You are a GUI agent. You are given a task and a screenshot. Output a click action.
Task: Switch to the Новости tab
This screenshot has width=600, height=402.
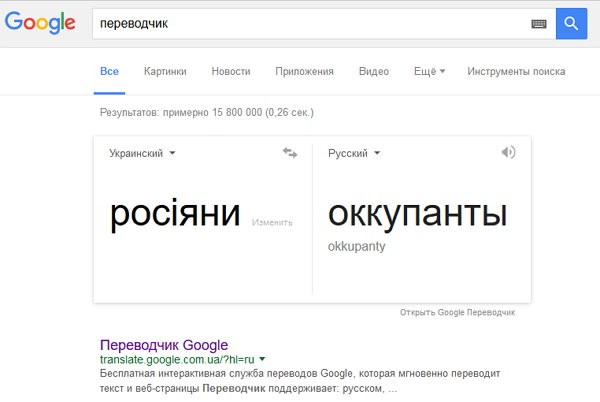(231, 71)
